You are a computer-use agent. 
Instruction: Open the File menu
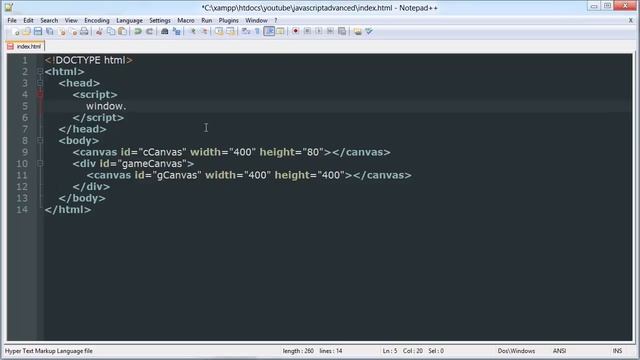pos(12,20)
